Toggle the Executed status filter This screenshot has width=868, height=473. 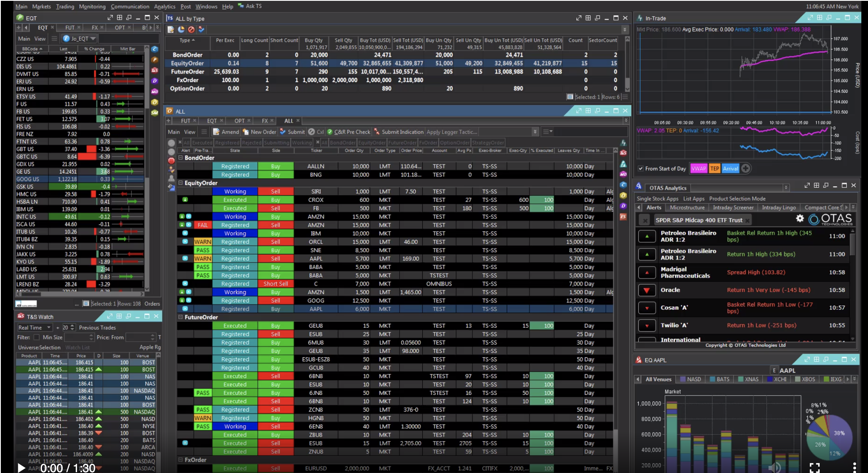202,142
